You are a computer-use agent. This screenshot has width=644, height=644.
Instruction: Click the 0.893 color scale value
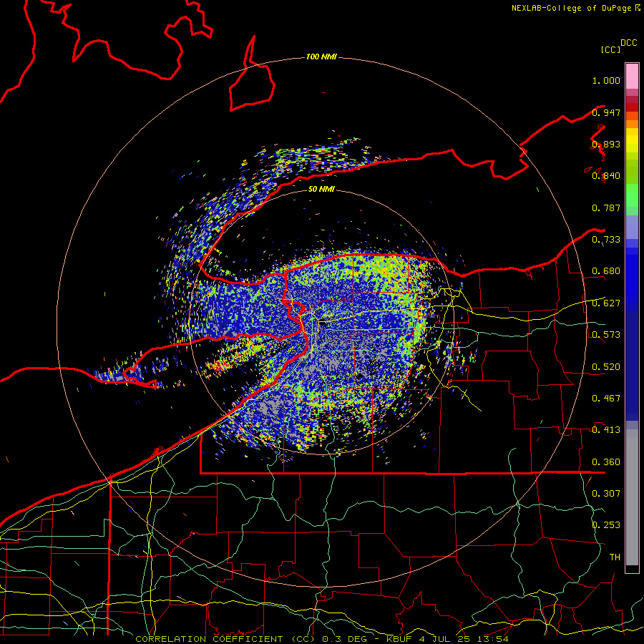click(606, 144)
